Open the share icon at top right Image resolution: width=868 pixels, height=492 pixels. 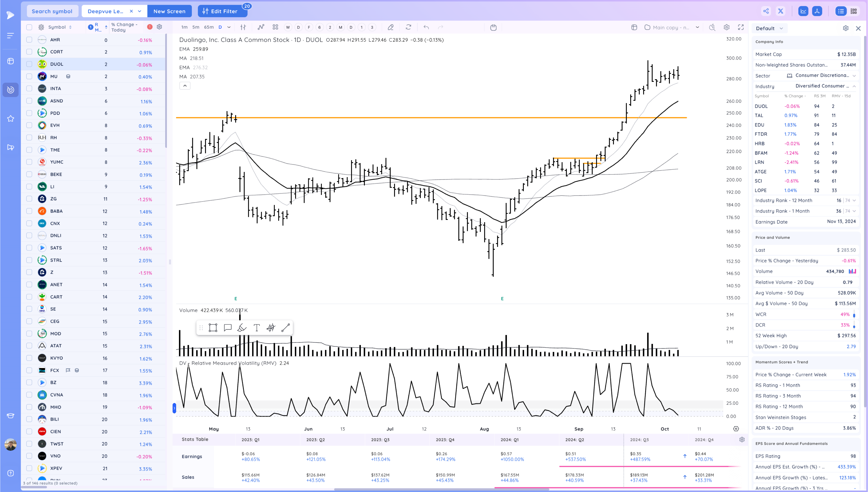[x=766, y=11]
